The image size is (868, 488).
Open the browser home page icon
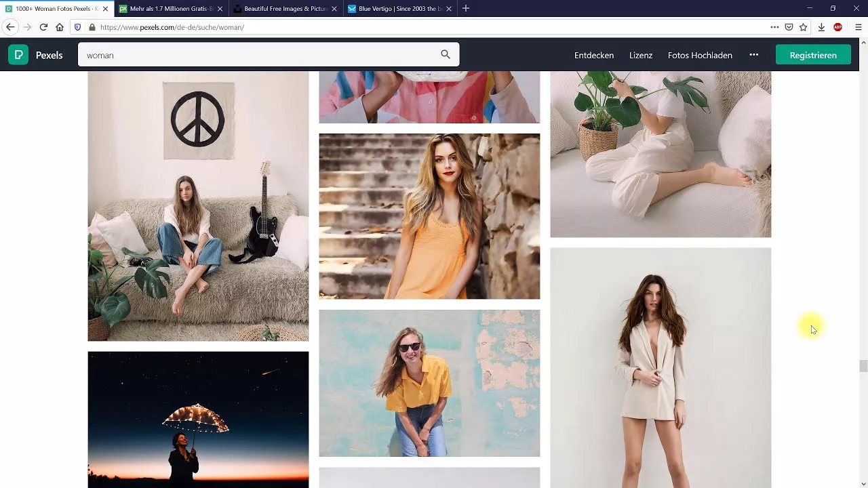pyautogui.click(x=60, y=27)
